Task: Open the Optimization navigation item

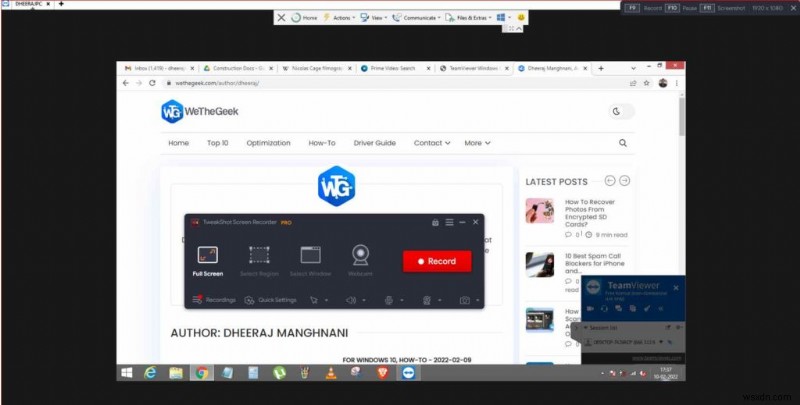Action: pyautogui.click(x=268, y=143)
